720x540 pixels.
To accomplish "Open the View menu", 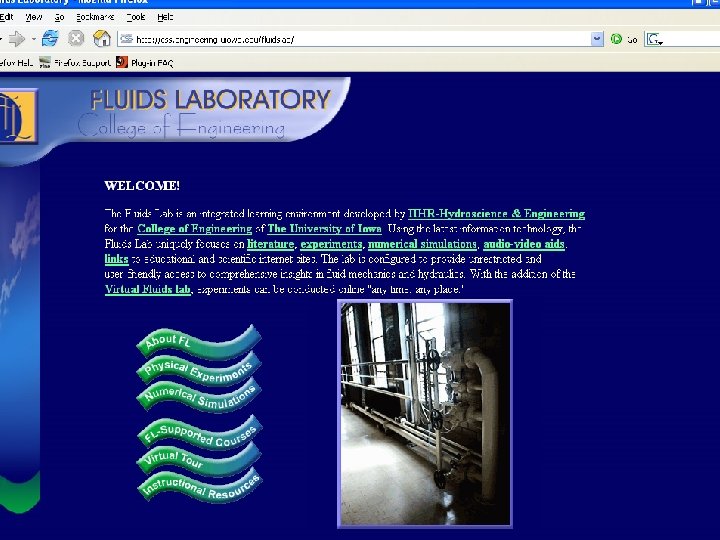I will click(x=34, y=17).
